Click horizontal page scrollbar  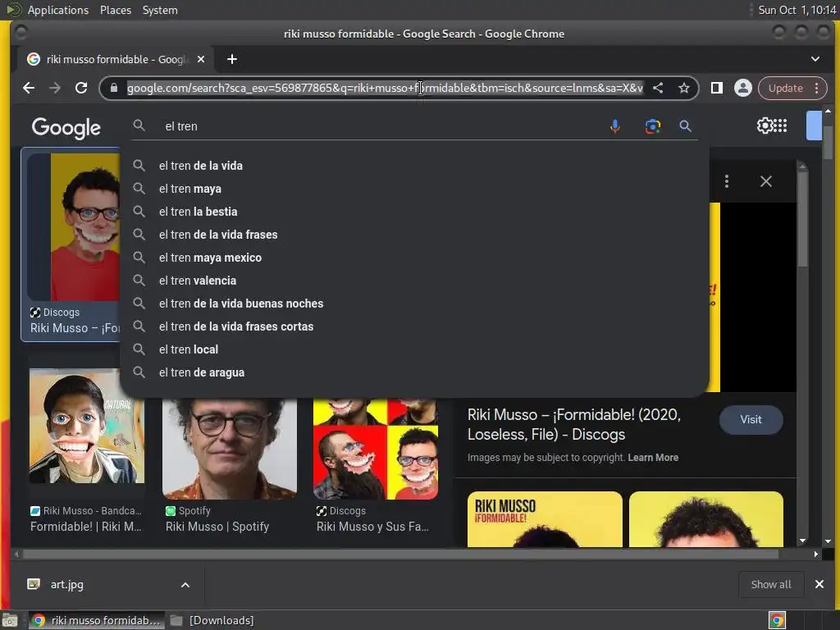[x=399, y=554]
